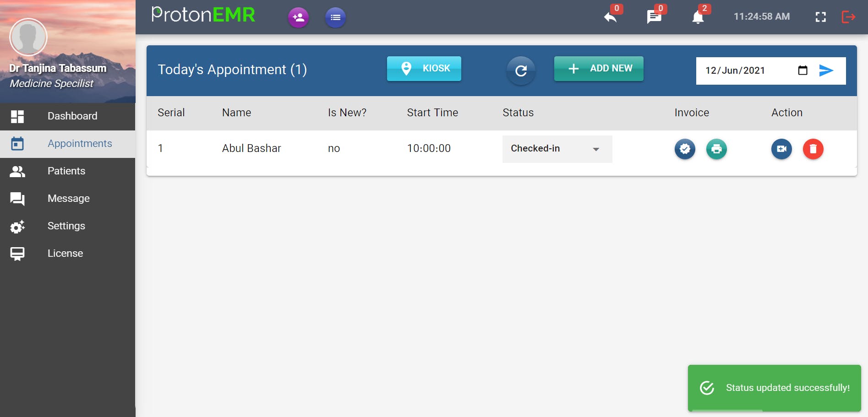Open the reply arrow notifications icon
Viewport: 868px width, 417px height.
pos(611,17)
